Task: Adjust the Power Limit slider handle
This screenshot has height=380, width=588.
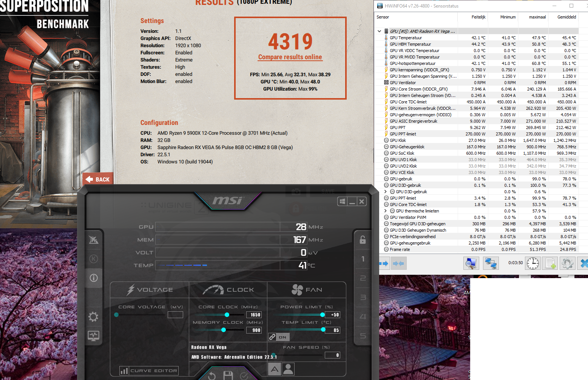Action: click(x=323, y=315)
